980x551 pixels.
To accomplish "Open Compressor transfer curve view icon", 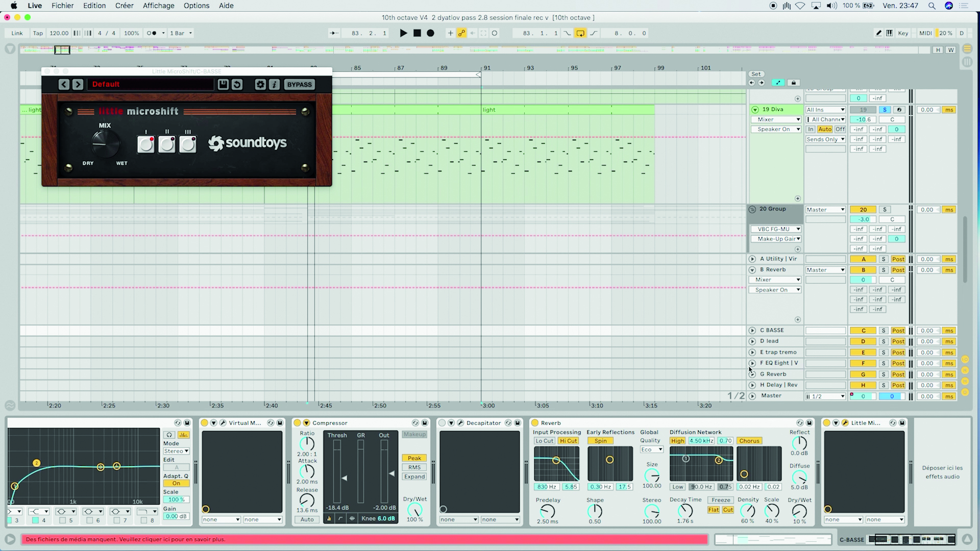I will pyautogui.click(x=340, y=519).
